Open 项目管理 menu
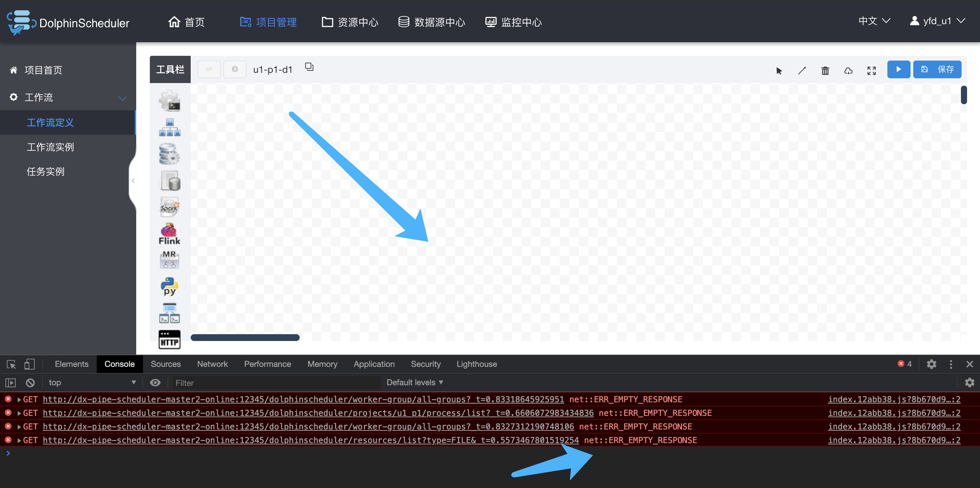The width and height of the screenshot is (980, 488). [x=268, y=22]
